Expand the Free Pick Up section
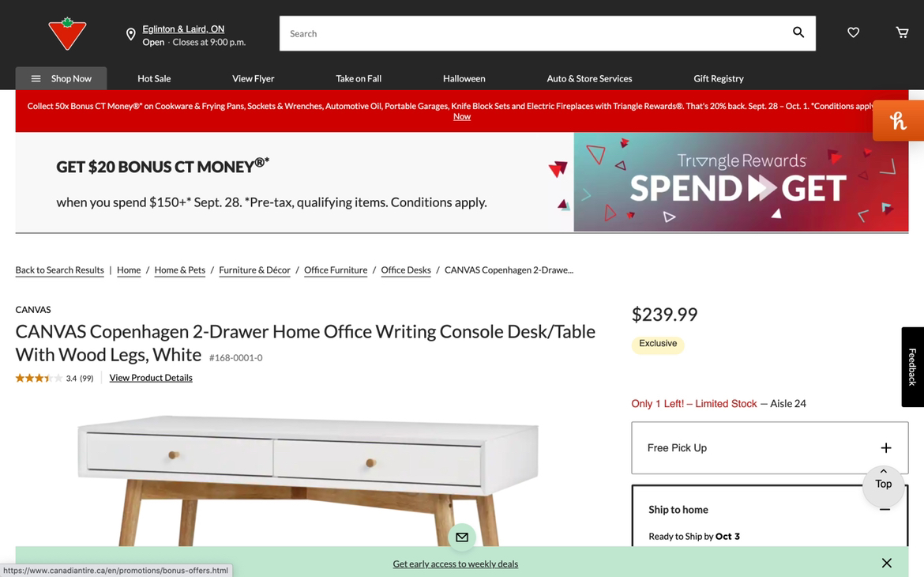Screen dimensions: 924x577 click(x=770, y=448)
